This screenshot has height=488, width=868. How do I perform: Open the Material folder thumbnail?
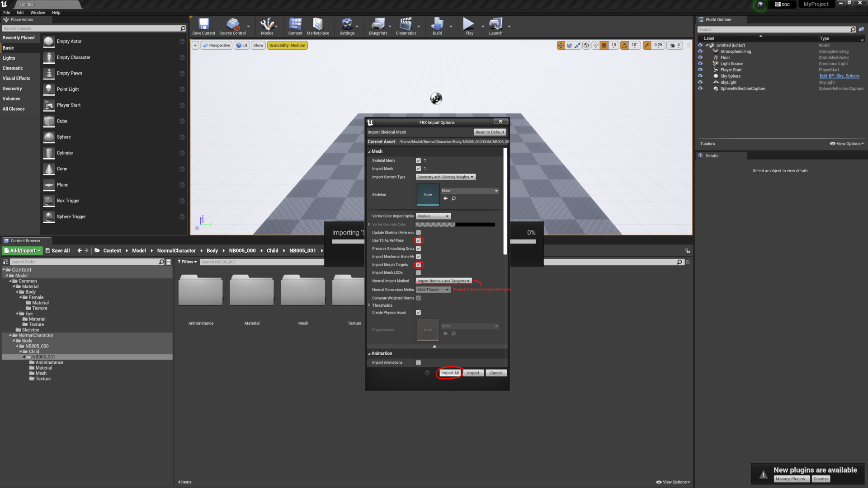point(252,290)
